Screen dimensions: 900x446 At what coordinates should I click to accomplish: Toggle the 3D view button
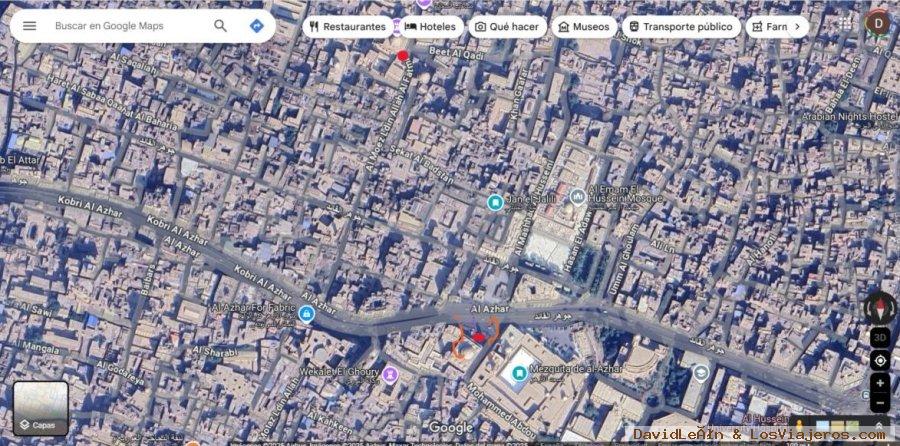click(x=880, y=337)
